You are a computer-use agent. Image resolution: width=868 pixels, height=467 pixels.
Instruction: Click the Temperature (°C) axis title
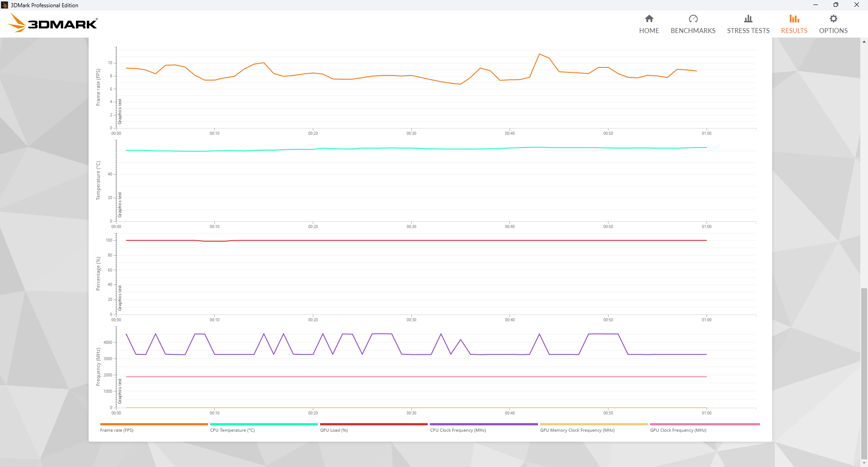(98, 181)
